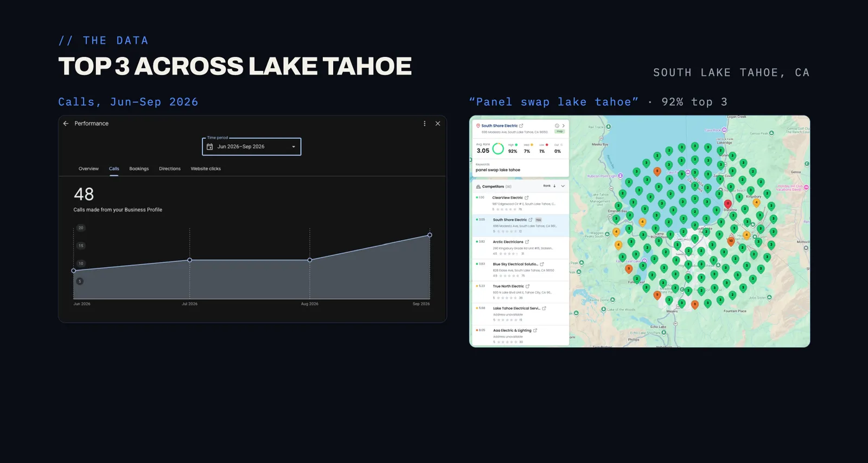
Task: Collapse the Competitors list chevron
Action: tap(563, 186)
